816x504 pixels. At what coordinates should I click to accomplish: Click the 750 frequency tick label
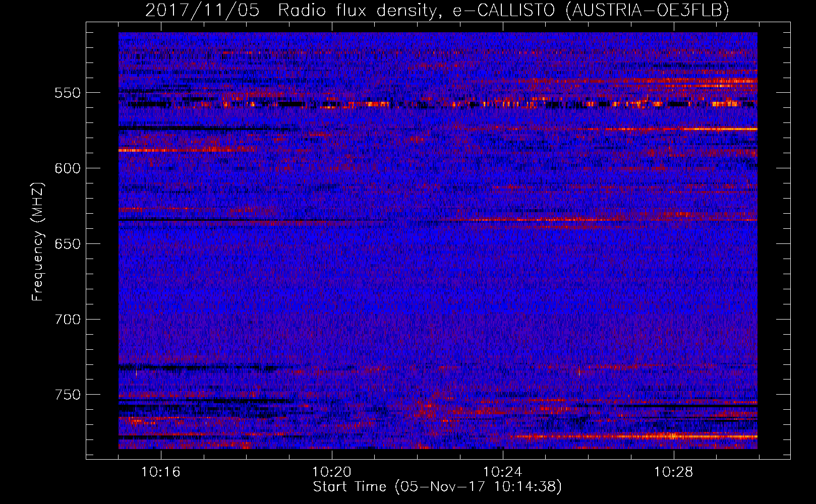point(68,395)
